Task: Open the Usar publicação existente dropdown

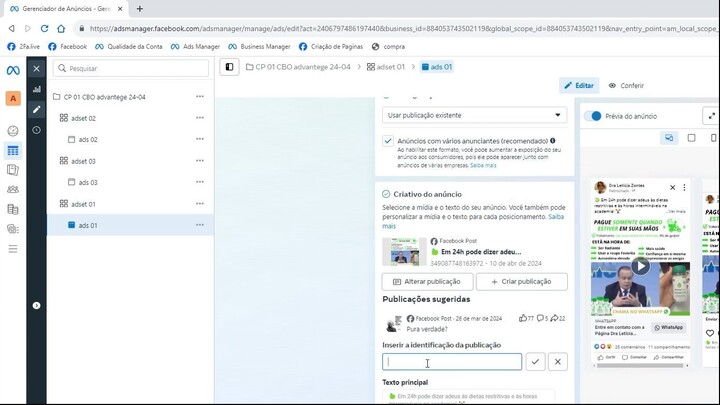Action: tap(474, 115)
